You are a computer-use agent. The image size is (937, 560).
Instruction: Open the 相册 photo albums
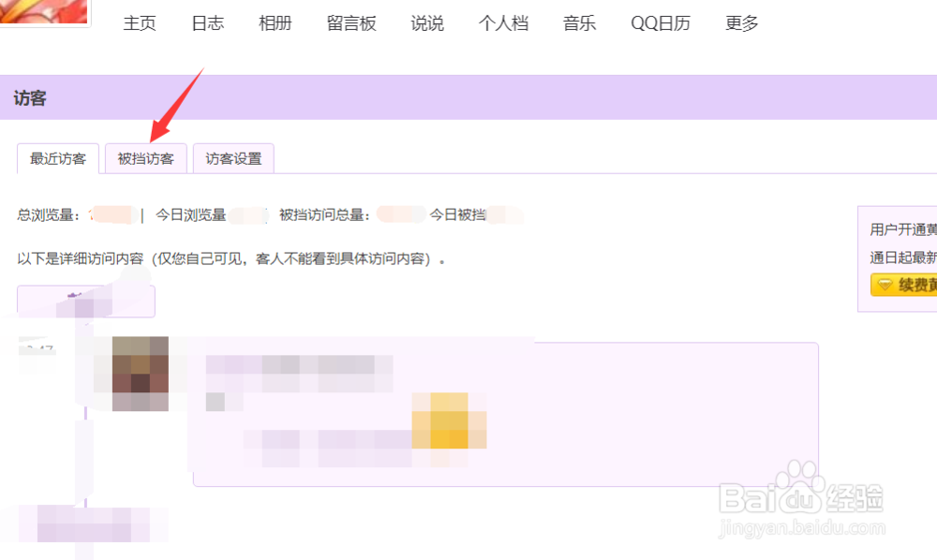tap(275, 23)
